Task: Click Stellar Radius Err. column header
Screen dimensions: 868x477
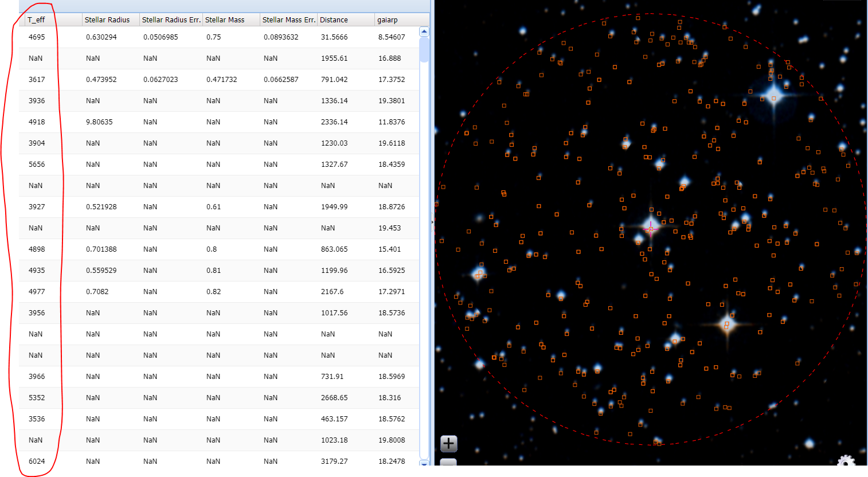Action: click(171, 19)
